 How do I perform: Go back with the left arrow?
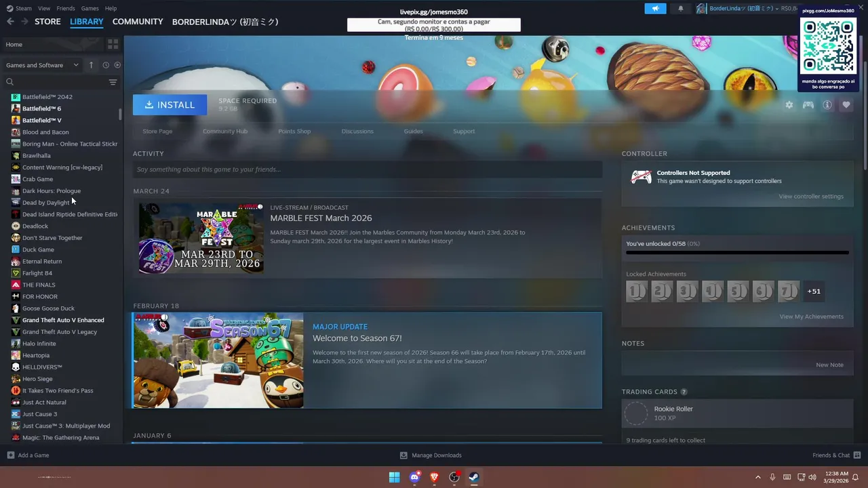pos(10,22)
